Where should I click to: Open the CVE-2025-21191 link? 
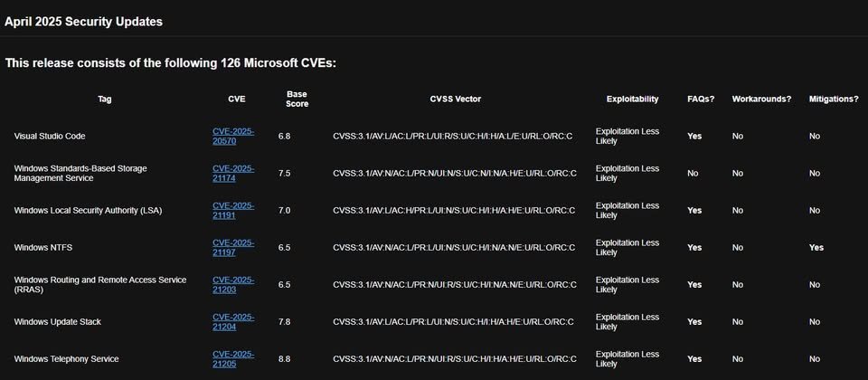233,211
